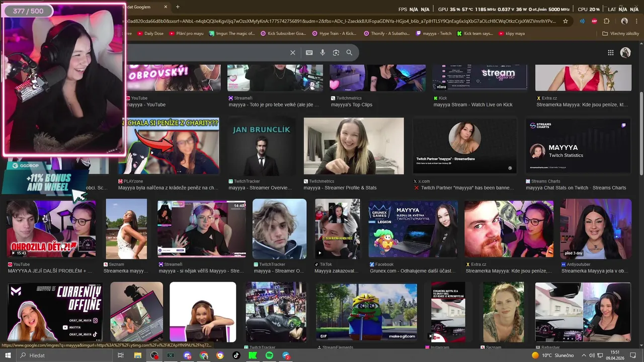Screen dimensions: 644x362
Task: Open Kick Subscriber Goal bookmark
Action: coord(283,34)
